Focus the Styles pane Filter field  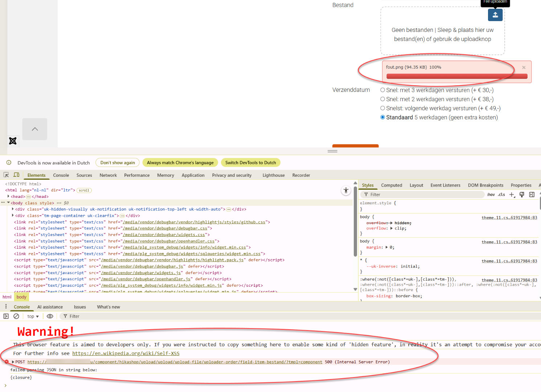423,195
